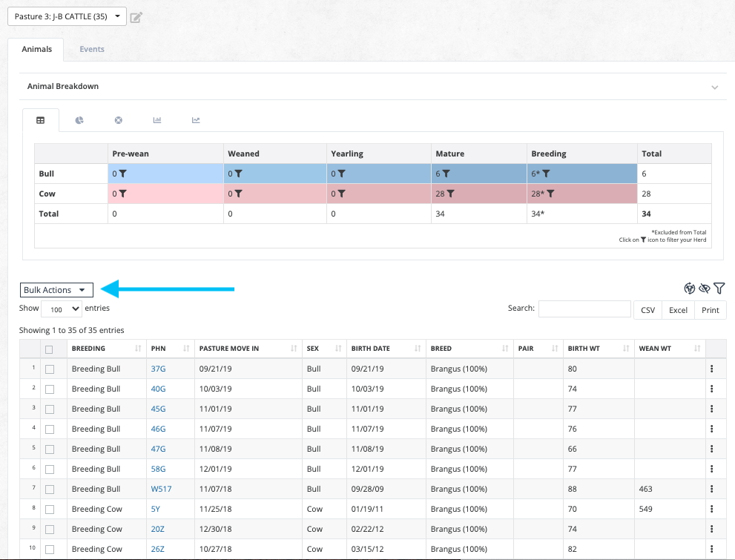
Task: Open row menu for animal 20Z
Action: (x=711, y=529)
